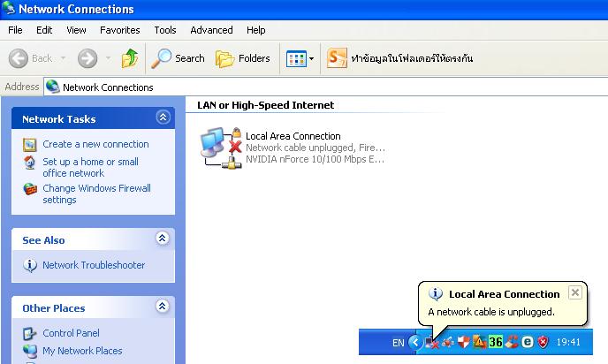Show the Folders pane
This screenshot has width=608, height=364.
point(224,59)
